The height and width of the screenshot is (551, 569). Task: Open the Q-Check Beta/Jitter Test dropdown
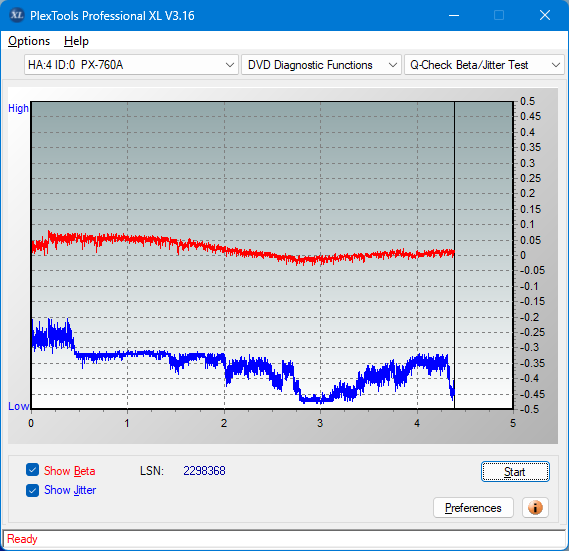[x=484, y=65]
